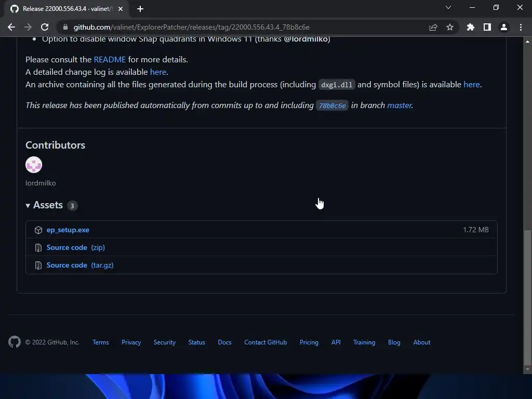Open the Privacy footer link
532x399 pixels.
(x=131, y=342)
